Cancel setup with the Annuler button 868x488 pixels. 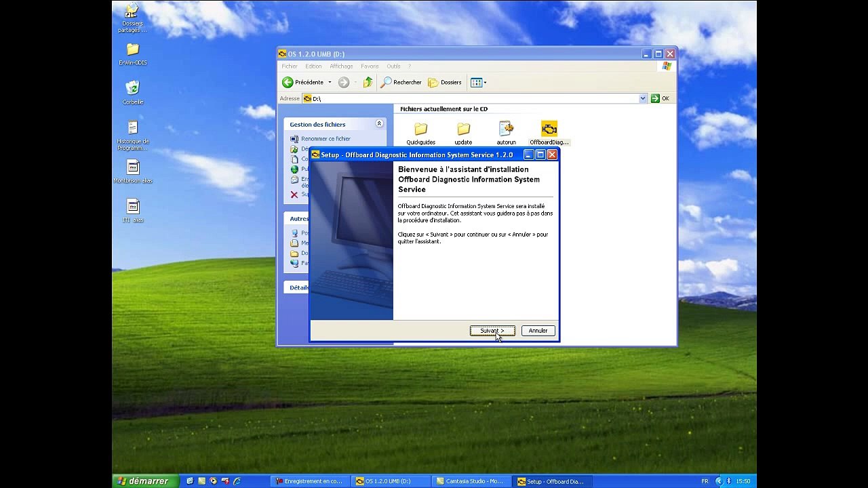point(538,331)
